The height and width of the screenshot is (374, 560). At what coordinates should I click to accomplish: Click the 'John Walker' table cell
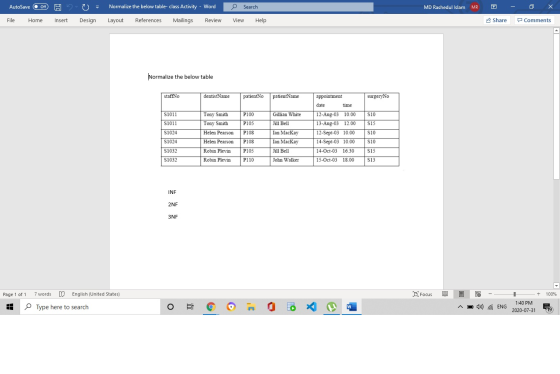click(292, 160)
